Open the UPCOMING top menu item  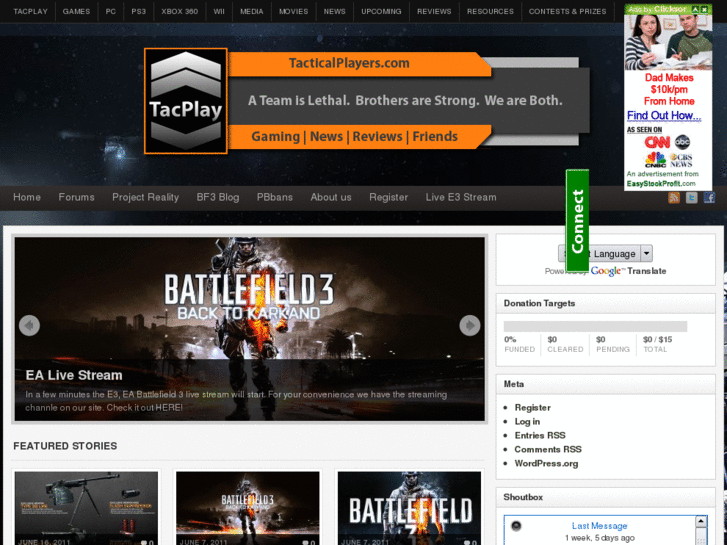(x=381, y=11)
